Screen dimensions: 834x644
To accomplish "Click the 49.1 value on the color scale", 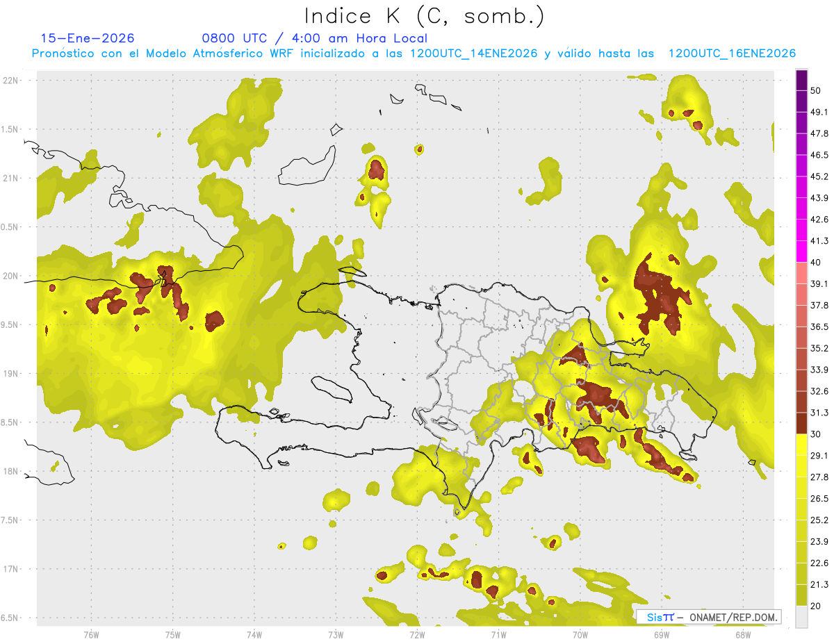I will 819,112.
